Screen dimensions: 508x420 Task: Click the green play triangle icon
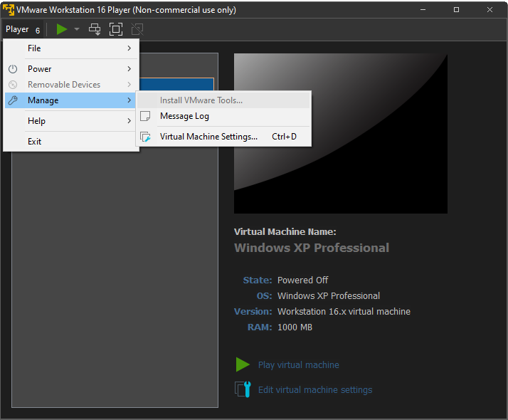(243, 365)
